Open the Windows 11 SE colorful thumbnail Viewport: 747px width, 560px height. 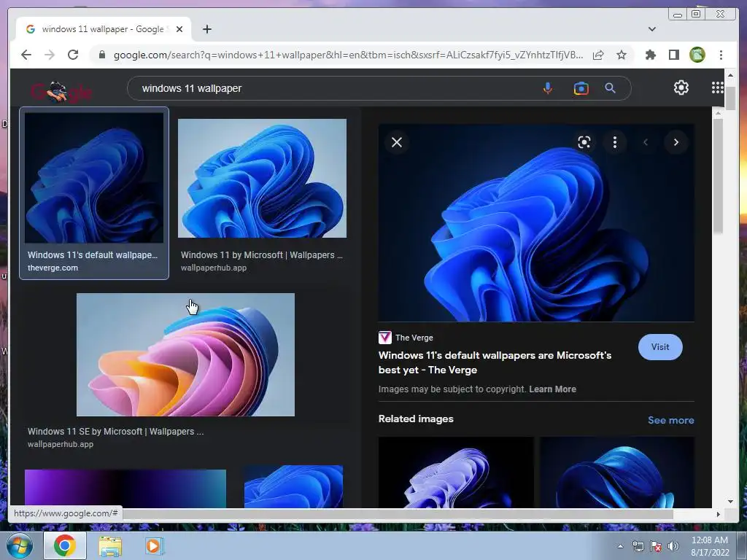[x=185, y=355]
